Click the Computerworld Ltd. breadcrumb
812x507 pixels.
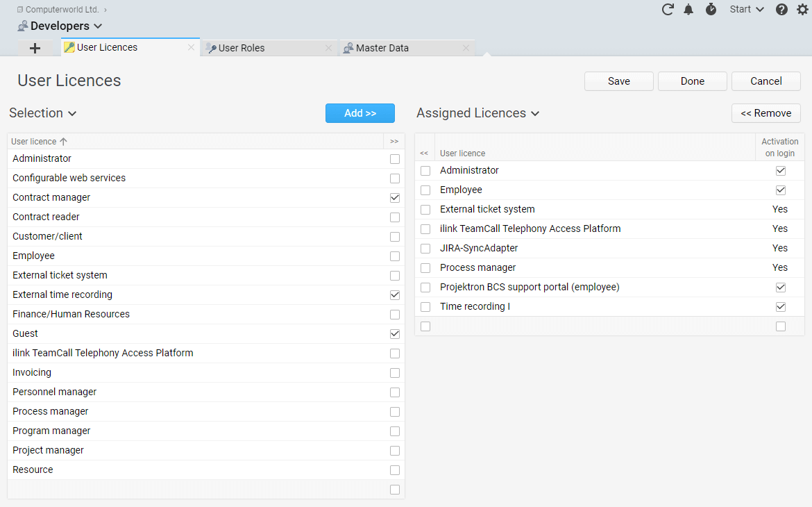click(x=62, y=10)
